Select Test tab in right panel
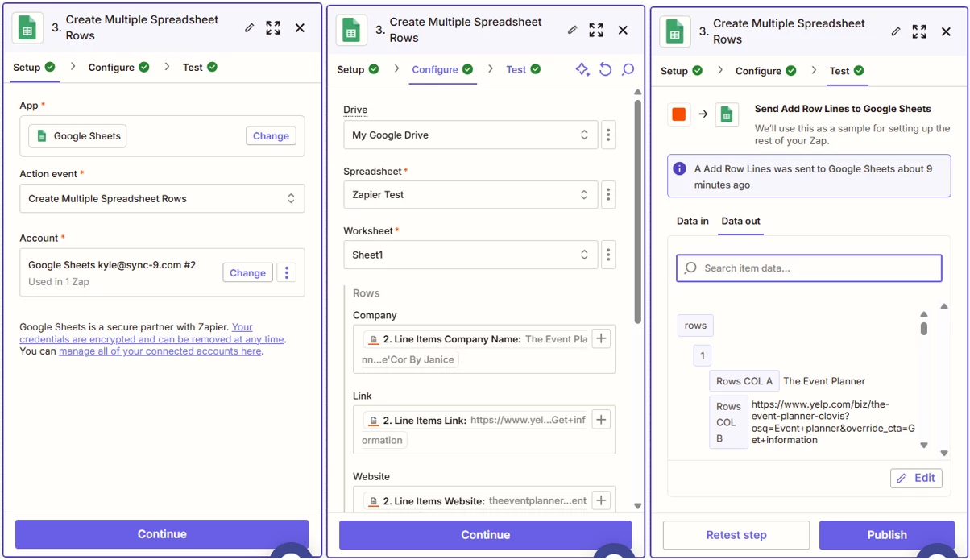This screenshot has width=970, height=560. (847, 71)
